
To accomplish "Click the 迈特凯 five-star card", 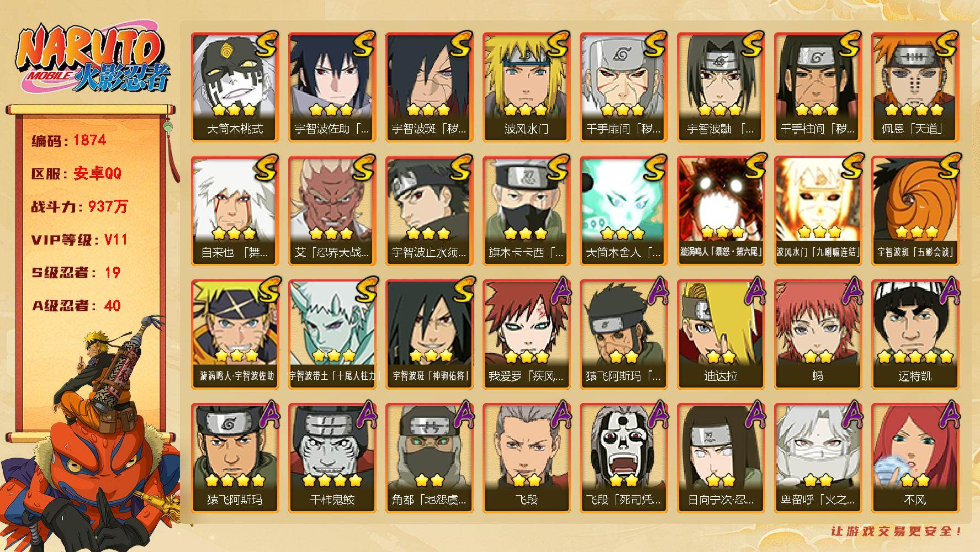I will coord(915,335).
